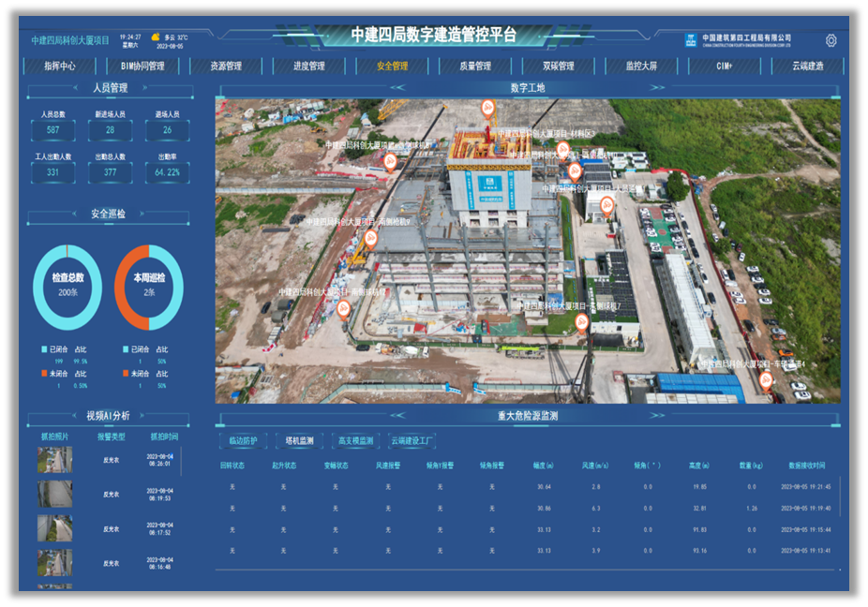Open the BIM协同管理 tab
868x607 pixels.
[x=142, y=67]
